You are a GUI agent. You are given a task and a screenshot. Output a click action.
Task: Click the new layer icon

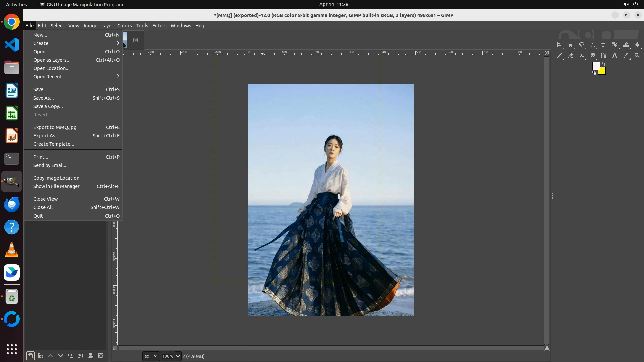[30, 356]
